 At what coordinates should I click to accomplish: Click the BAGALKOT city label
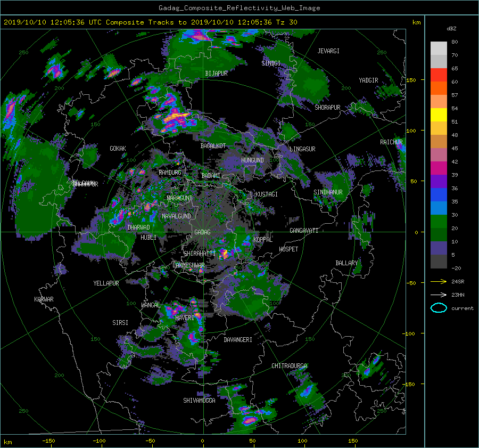(x=213, y=146)
